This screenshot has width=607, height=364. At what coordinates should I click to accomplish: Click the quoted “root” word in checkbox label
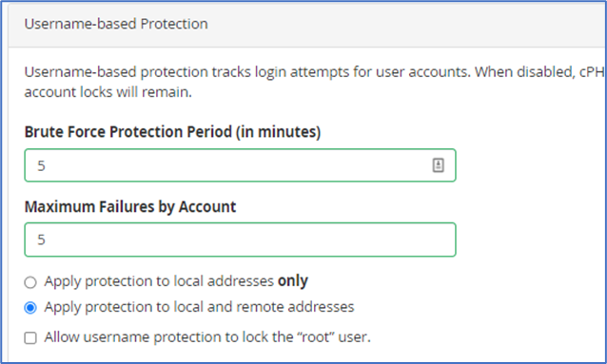pos(316,337)
